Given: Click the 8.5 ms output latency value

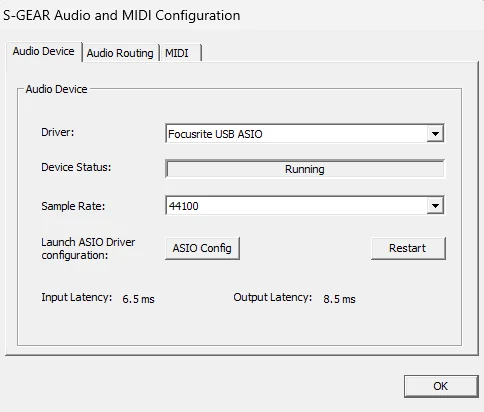Looking at the screenshot, I should 339,299.
